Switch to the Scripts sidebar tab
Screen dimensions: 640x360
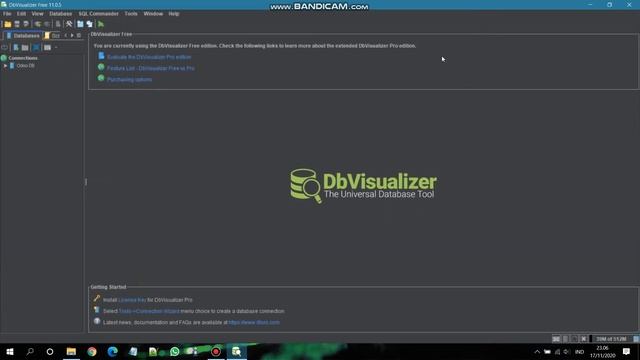coord(52,36)
